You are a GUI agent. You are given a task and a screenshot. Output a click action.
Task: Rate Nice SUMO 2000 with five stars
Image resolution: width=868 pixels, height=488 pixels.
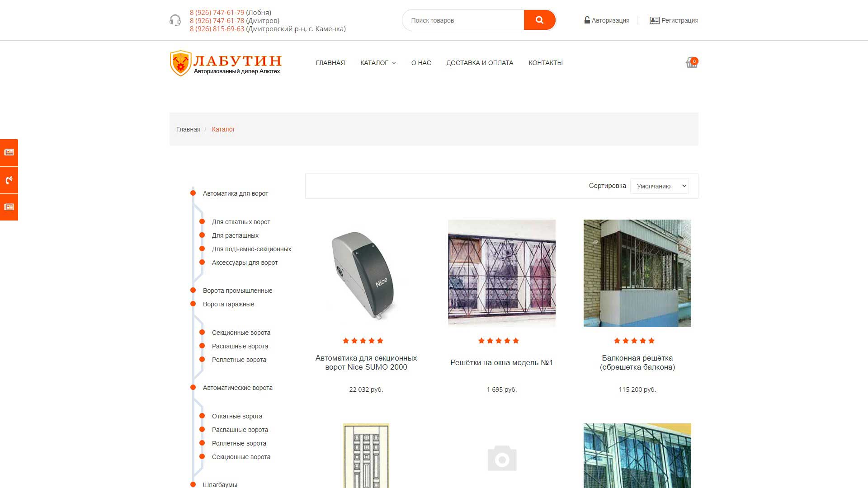380,341
